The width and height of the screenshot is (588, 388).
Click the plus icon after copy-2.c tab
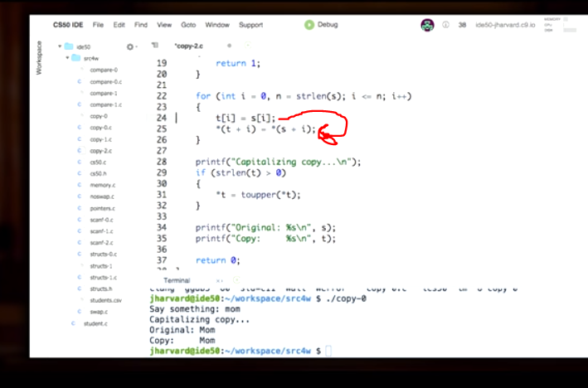coord(247,46)
